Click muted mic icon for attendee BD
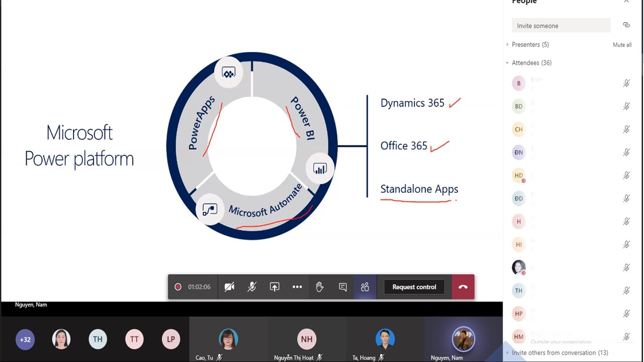Screen dimensions: 644x362 (x=626, y=106)
